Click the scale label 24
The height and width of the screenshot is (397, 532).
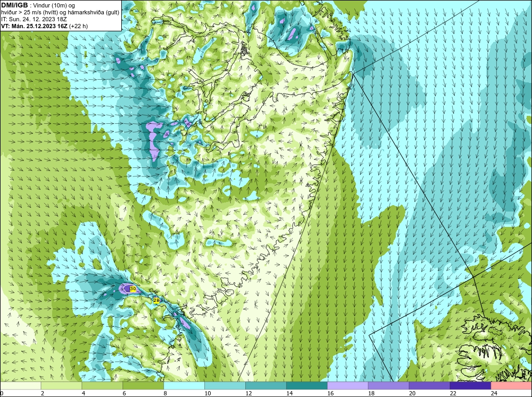point(494,393)
